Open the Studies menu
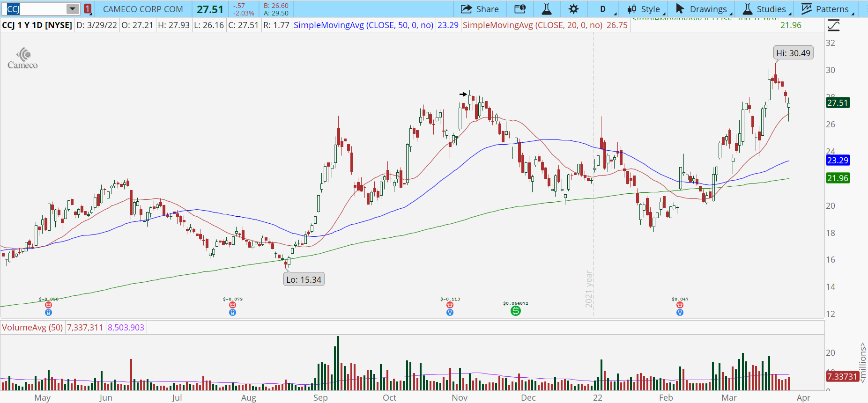 point(767,9)
